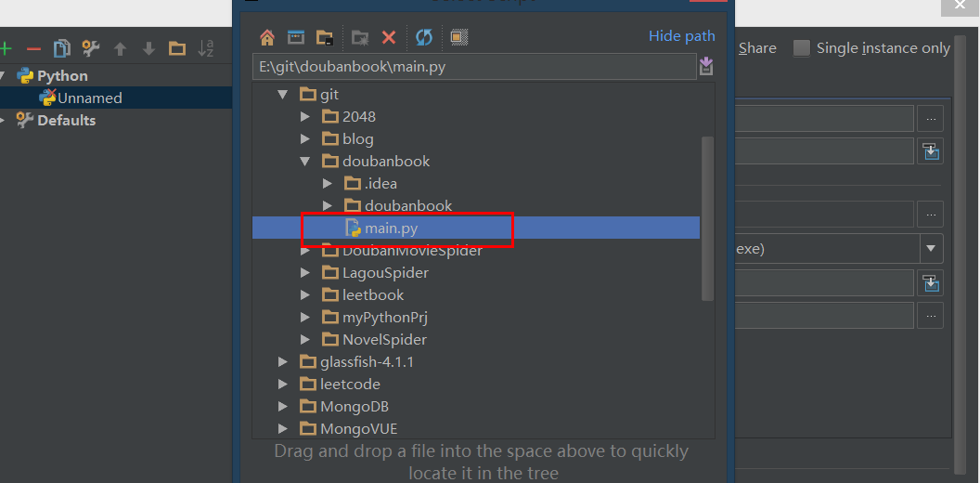Enable Single instance only checkbox
This screenshot has width=980, height=483.
click(801, 48)
